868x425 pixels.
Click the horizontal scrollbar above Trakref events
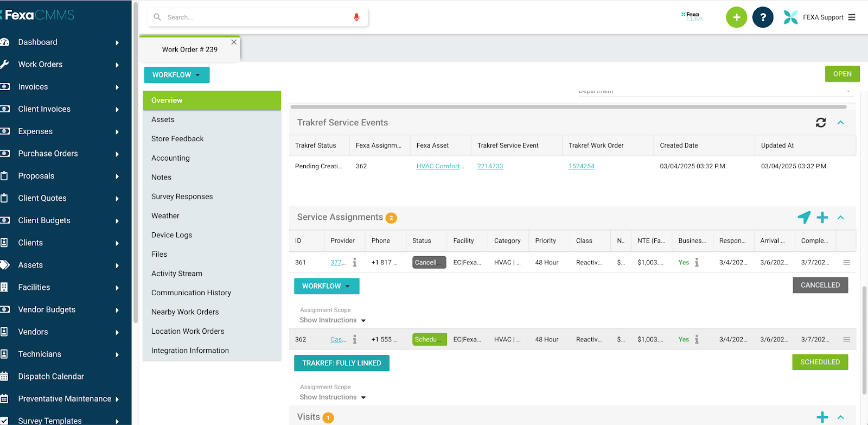click(x=568, y=107)
